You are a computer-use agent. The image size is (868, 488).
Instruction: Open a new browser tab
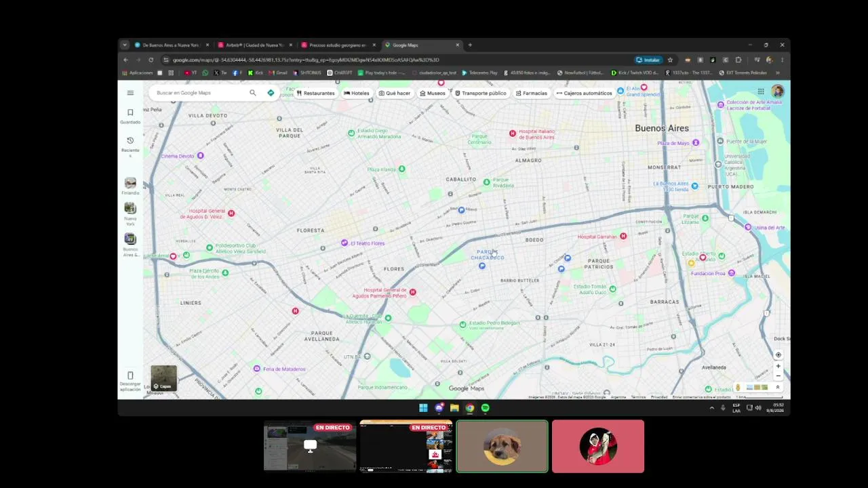click(470, 45)
